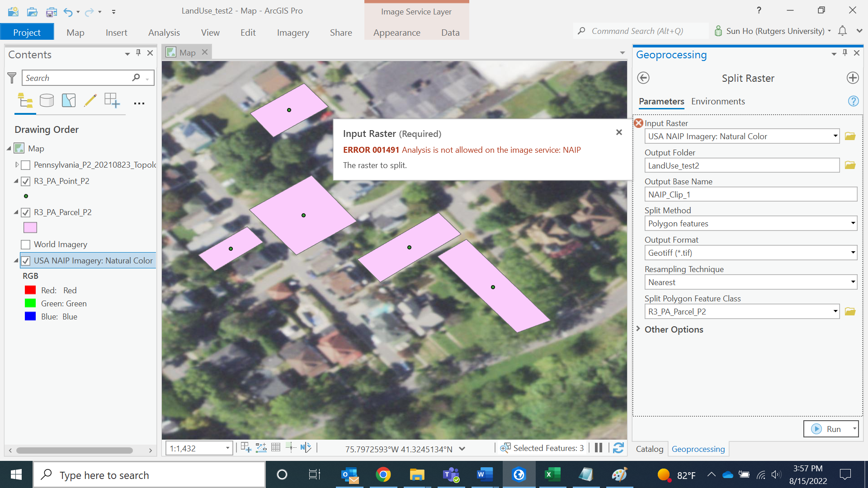Click the New Project icon in quick access toolbar
Screen dimensions: 868x488
pyautogui.click(x=13, y=11)
